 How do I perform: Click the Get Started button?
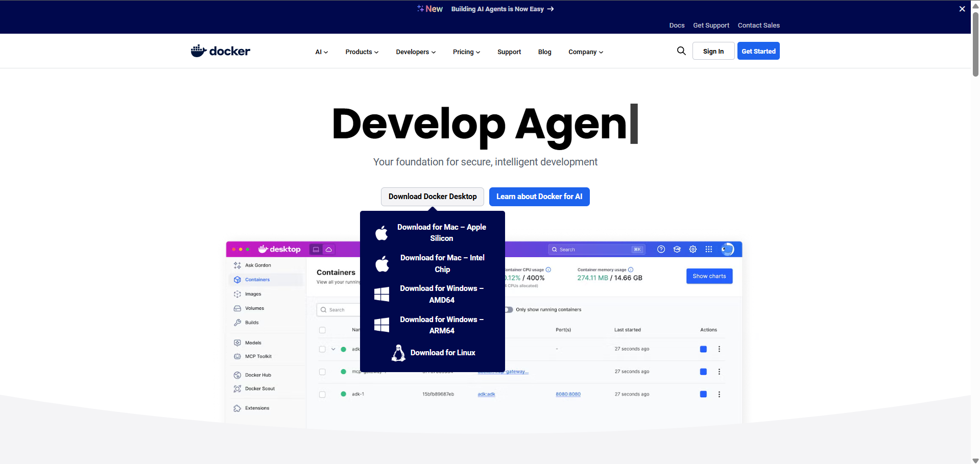tap(758, 51)
